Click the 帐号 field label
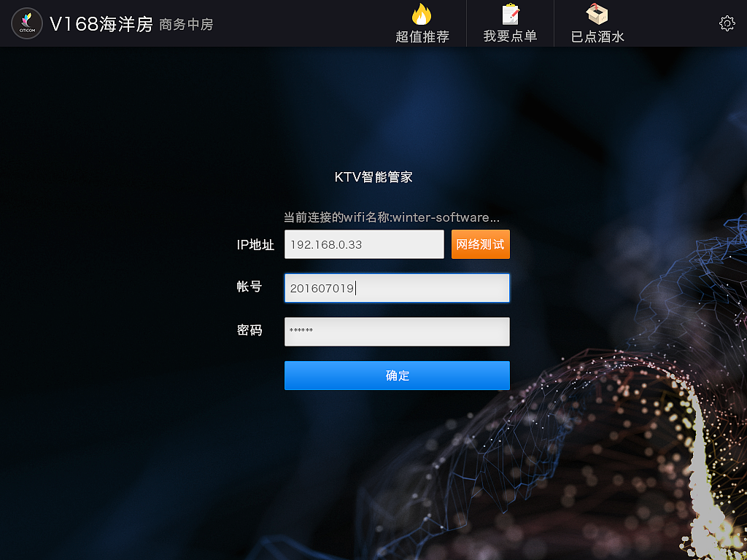The image size is (747, 560). pyautogui.click(x=250, y=287)
